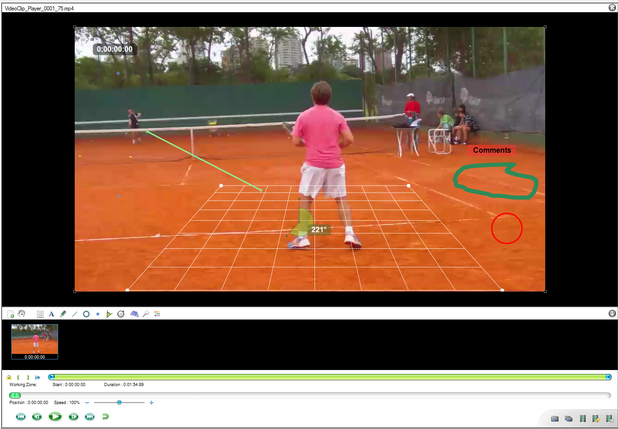The width and height of the screenshot is (618, 429).
Task: Select the line tool
Action: click(74, 314)
